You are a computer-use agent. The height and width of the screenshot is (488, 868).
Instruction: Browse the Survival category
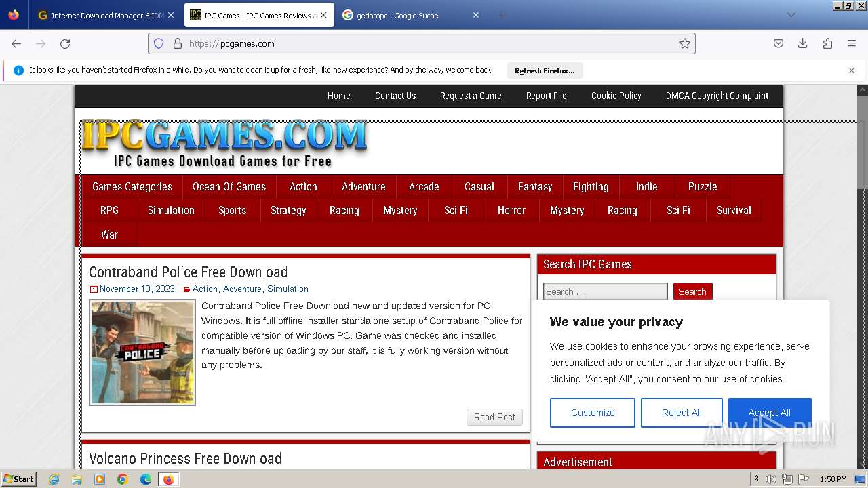click(x=734, y=210)
